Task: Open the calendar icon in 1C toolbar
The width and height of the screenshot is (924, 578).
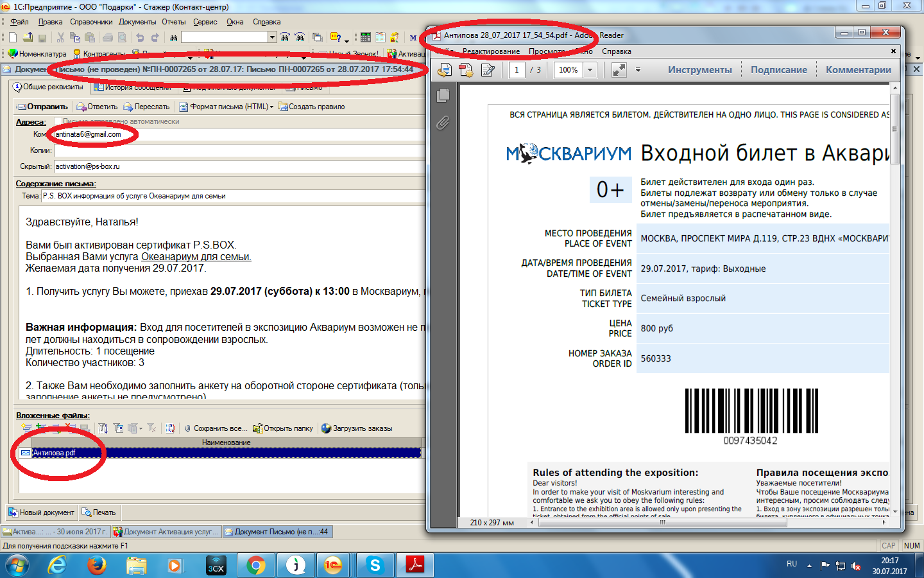Action: [x=381, y=37]
